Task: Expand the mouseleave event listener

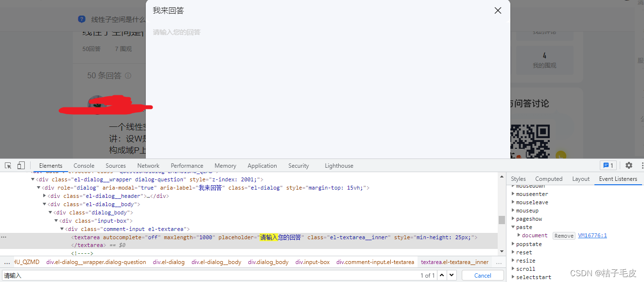Action: pos(513,202)
